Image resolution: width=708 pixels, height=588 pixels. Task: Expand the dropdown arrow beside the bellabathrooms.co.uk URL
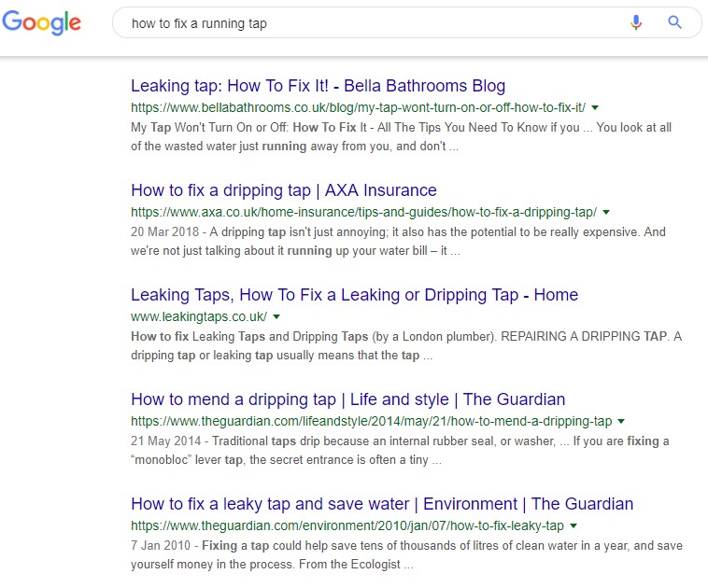pyautogui.click(x=595, y=108)
